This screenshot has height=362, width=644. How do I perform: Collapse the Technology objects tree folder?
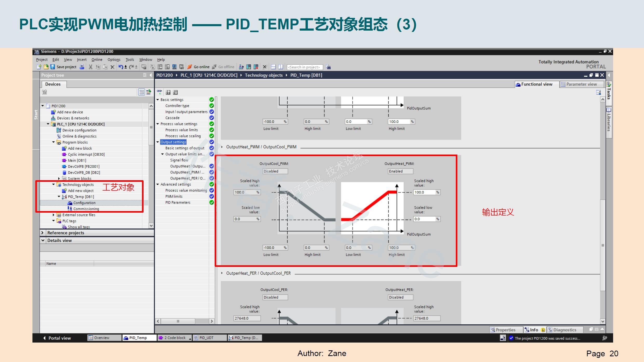click(53, 184)
